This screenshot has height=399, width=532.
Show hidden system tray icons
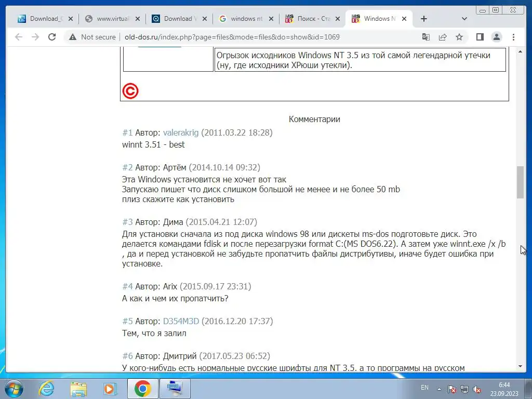(439, 389)
